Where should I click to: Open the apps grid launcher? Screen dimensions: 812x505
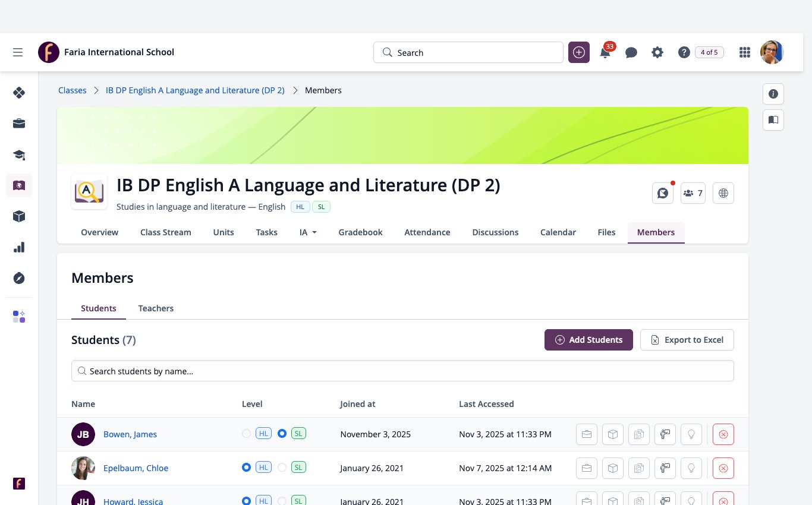coord(744,52)
